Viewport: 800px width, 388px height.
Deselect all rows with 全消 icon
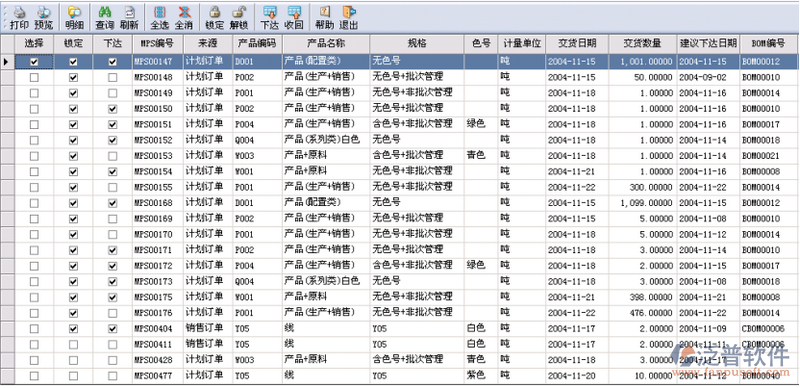[x=184, y=17]
